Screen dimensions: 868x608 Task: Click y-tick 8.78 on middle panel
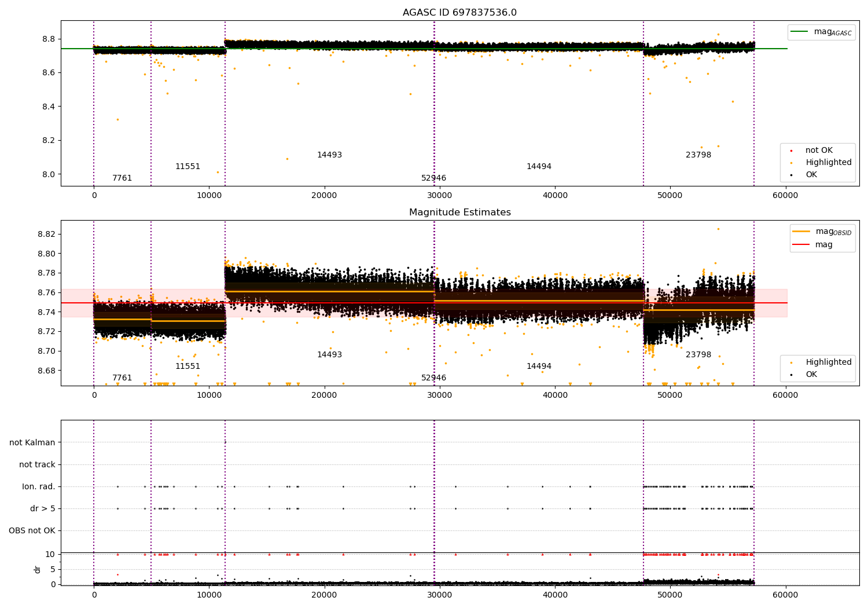coord(46,273)
